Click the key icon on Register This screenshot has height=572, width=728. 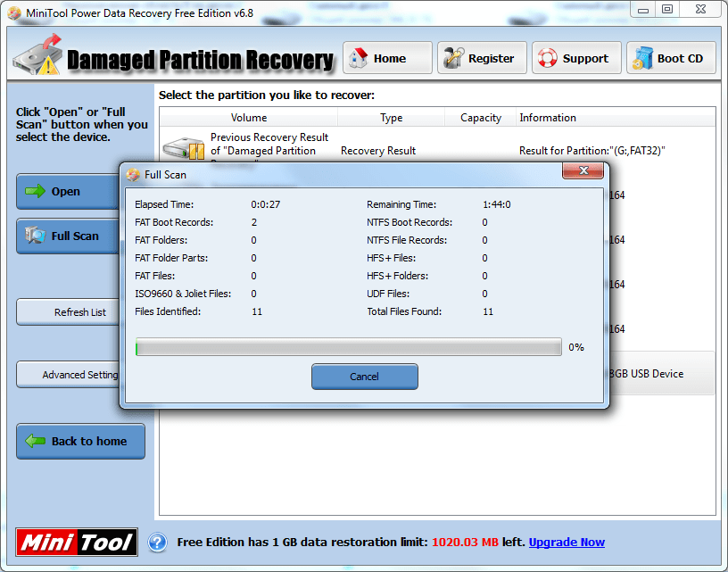[452, 58]
